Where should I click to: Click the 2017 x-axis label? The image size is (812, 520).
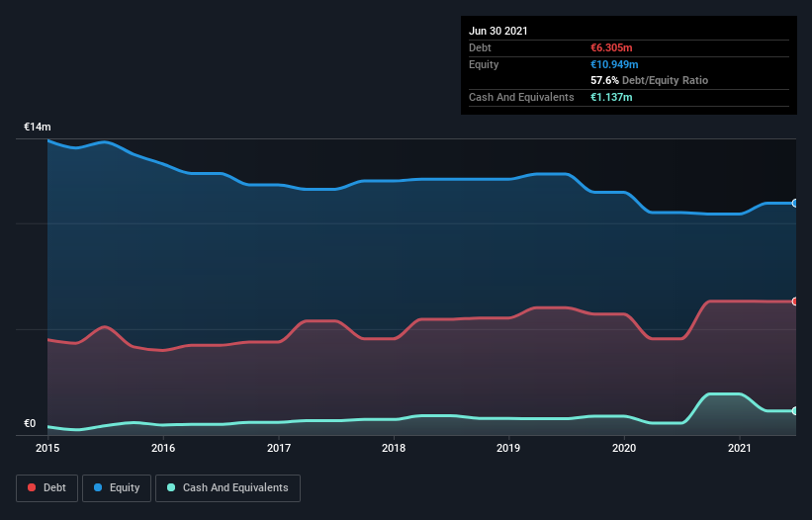click(279, 448)
